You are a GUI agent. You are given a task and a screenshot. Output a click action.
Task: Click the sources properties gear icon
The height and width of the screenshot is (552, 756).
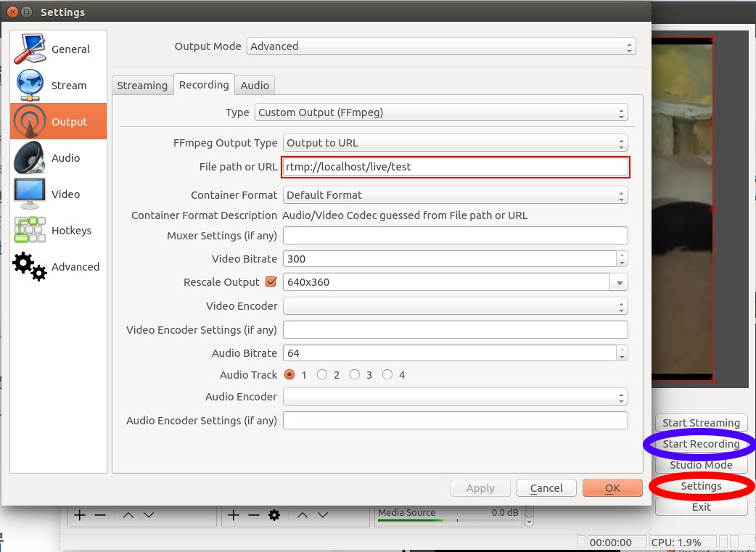[x=272, y=514]
